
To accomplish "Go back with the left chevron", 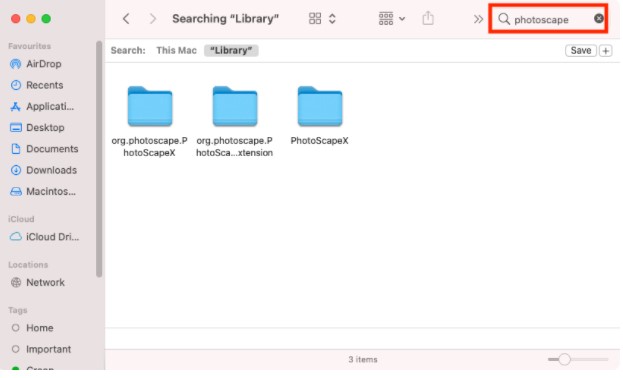I will tap(126, 19).
